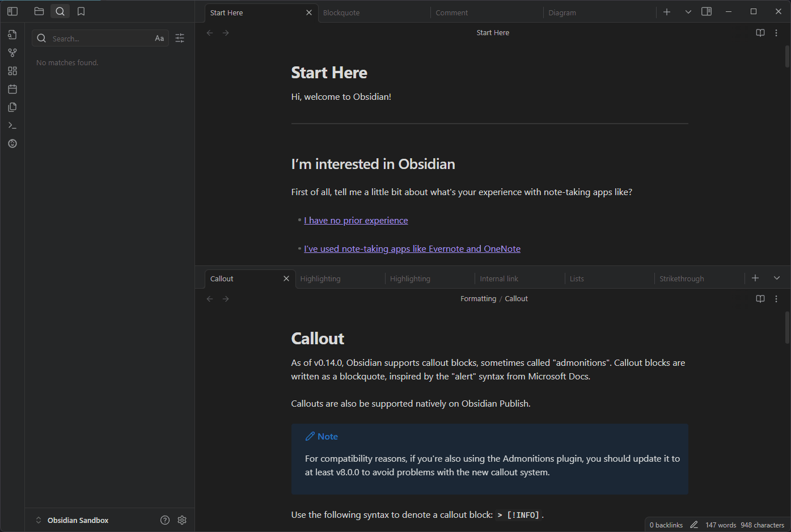Toggle match case in search box
791x532 pixels.
coord(159,39)
